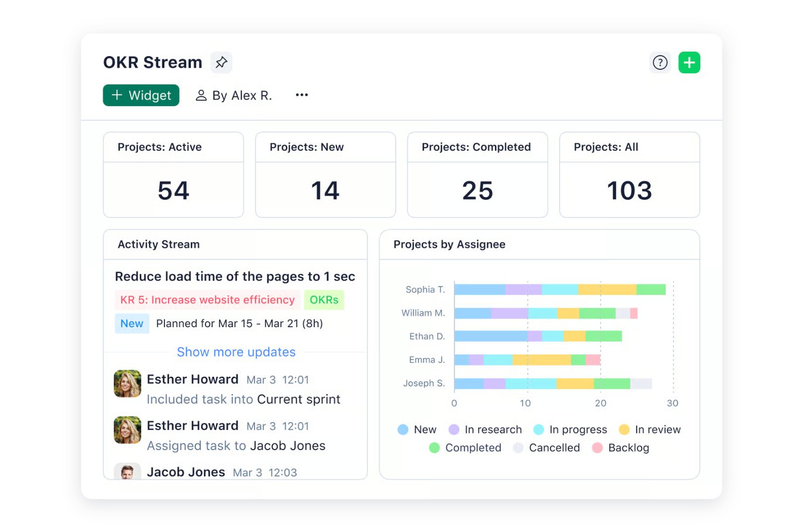This screenshot has width=798, height=532.
Task: Show more updates in the activity stream
Action: [236, 352]
